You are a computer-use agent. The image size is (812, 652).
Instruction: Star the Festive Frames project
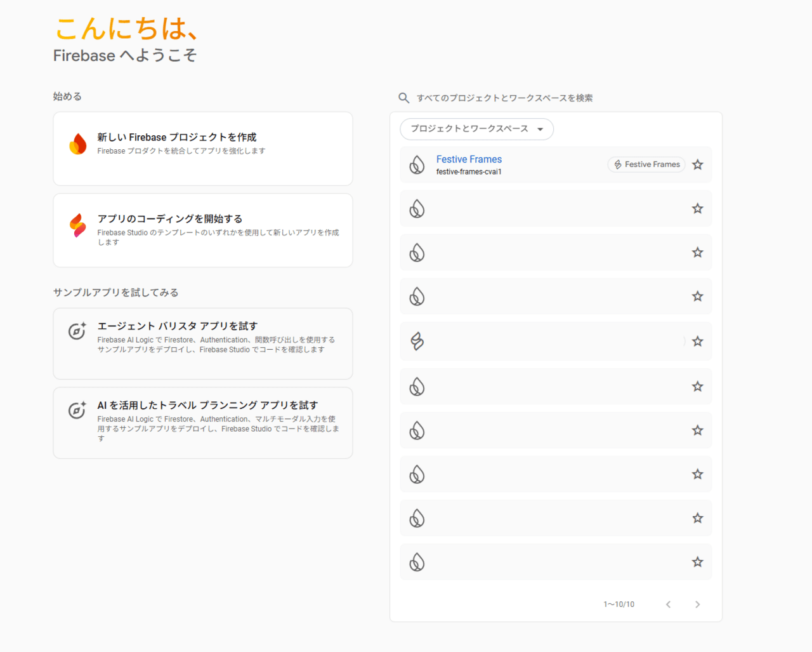(698, 164)
